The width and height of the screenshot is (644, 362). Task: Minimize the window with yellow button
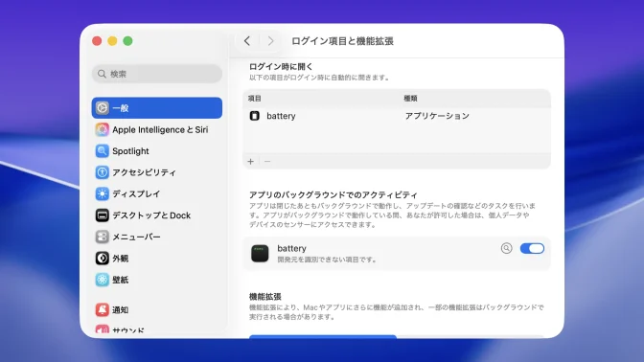pos(112,41)
